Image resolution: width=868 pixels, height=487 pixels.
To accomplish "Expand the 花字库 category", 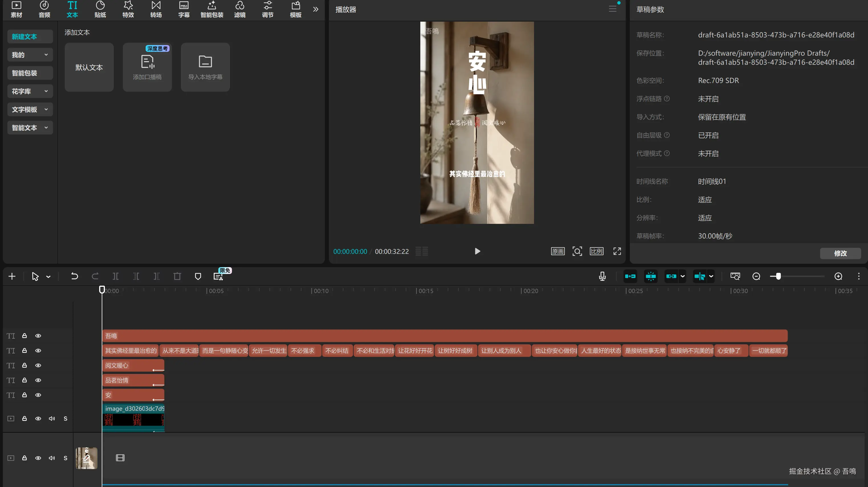I will (x=30, y=91).
